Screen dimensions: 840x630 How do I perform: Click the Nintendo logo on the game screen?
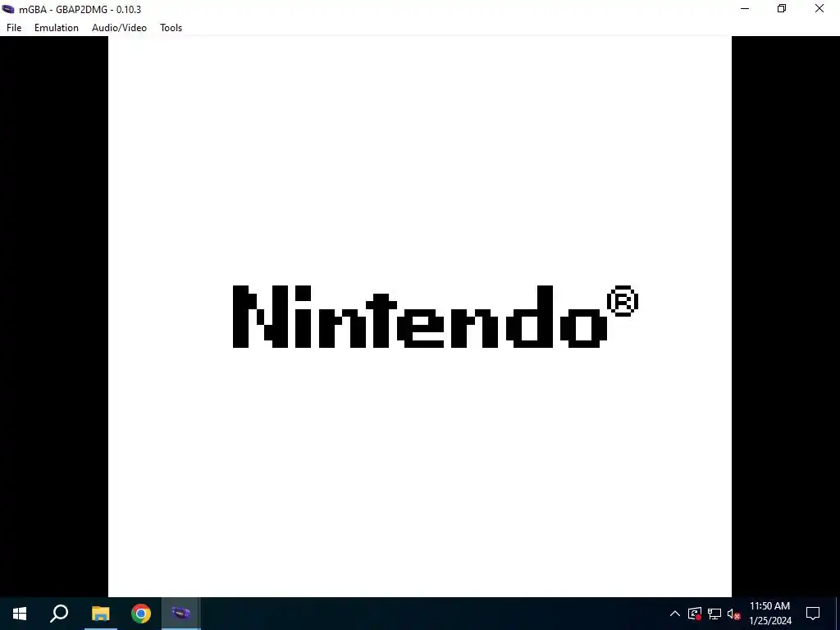435,317
